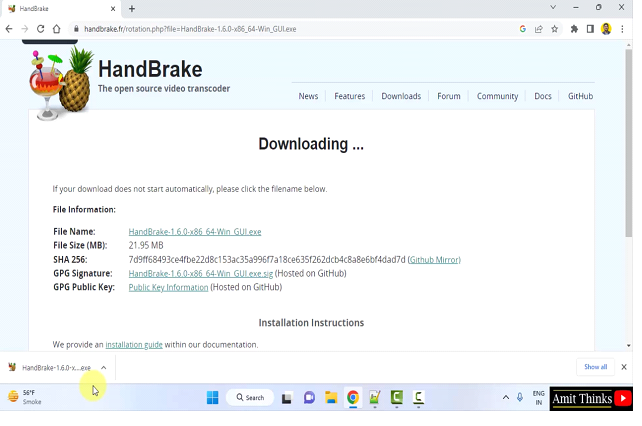
Task: Open the Community page
Action: pos(497,96)
